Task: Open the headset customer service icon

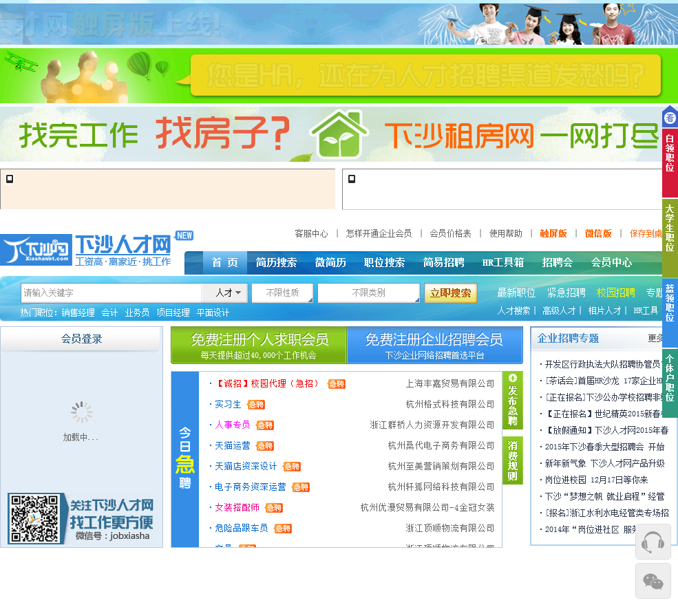Action: pyautogui.click(x=653, y=541)
